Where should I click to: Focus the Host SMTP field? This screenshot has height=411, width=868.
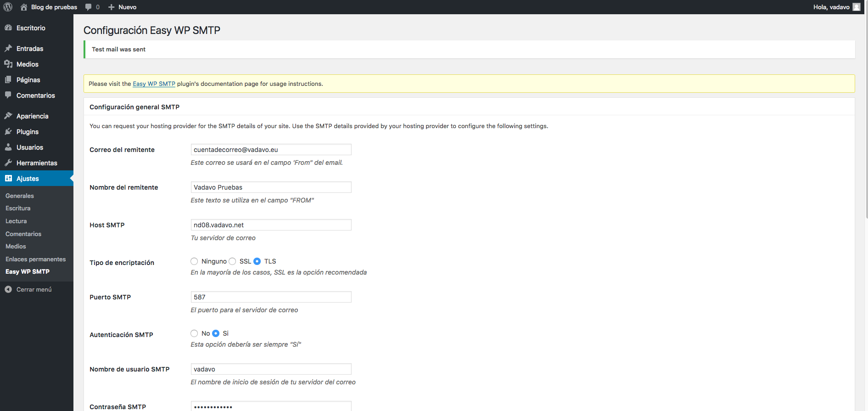271,225
